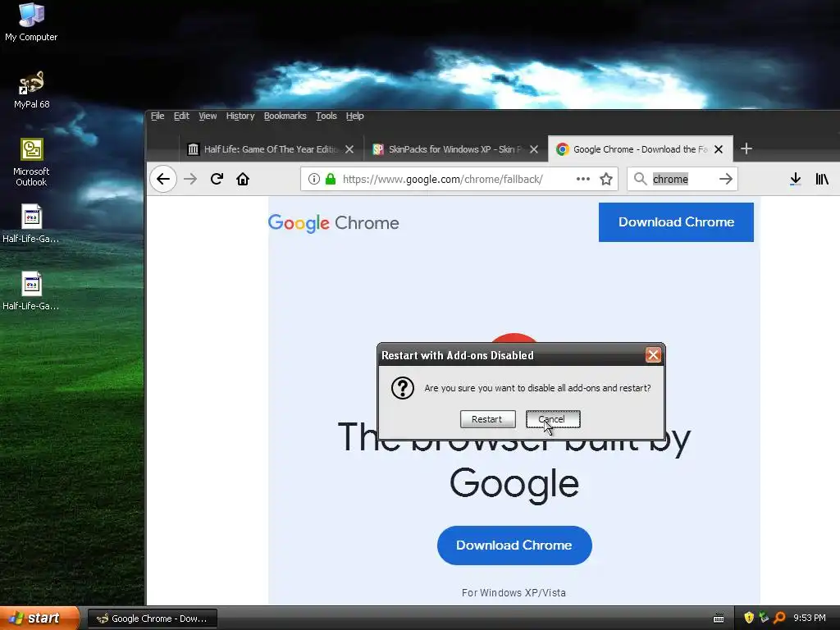Open the Help menu
This screenshot has width=840, height=630.
pyautogui.click(x=354, y=116)
